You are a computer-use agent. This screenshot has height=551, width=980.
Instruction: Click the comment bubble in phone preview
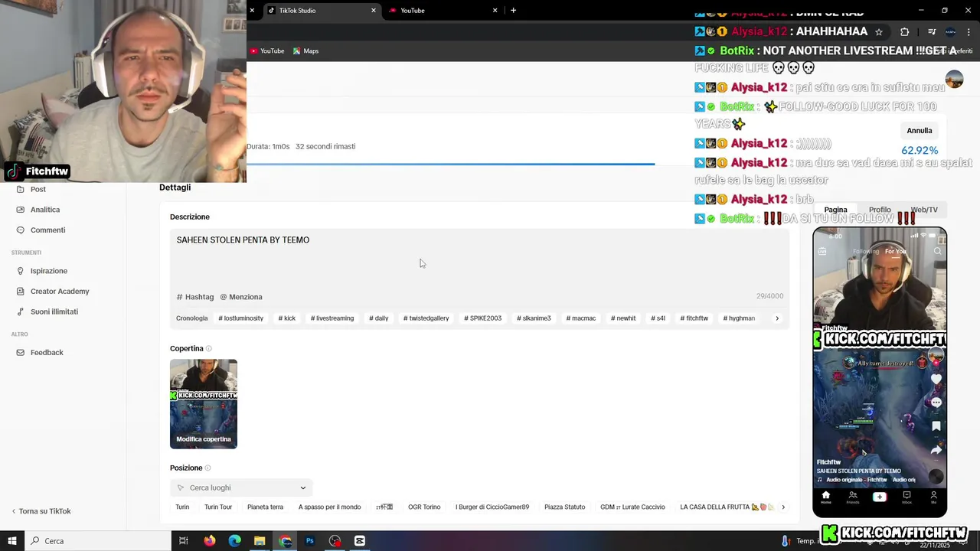click(936, 403)
